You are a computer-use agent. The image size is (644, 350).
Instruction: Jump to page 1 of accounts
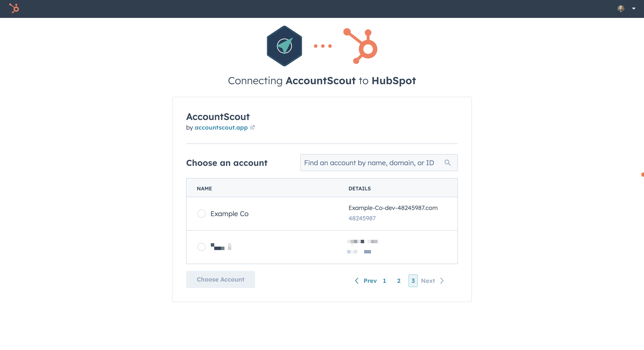pyautogui.click(x=384, y=281)
